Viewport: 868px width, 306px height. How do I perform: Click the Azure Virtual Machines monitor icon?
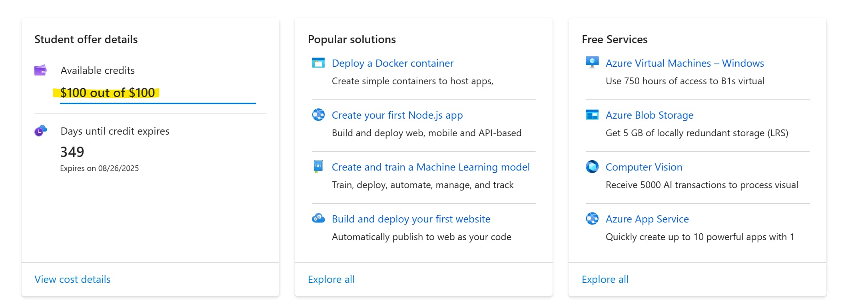point(592,63)
